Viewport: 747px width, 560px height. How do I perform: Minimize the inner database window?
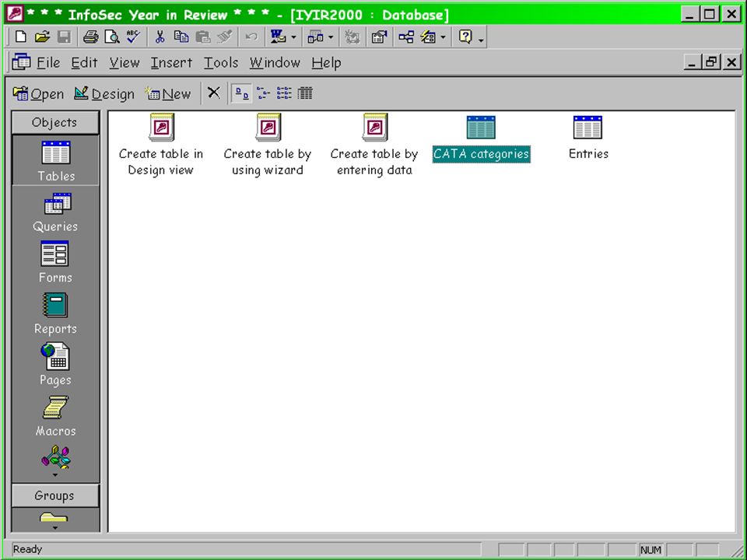(x=692, y=62)
